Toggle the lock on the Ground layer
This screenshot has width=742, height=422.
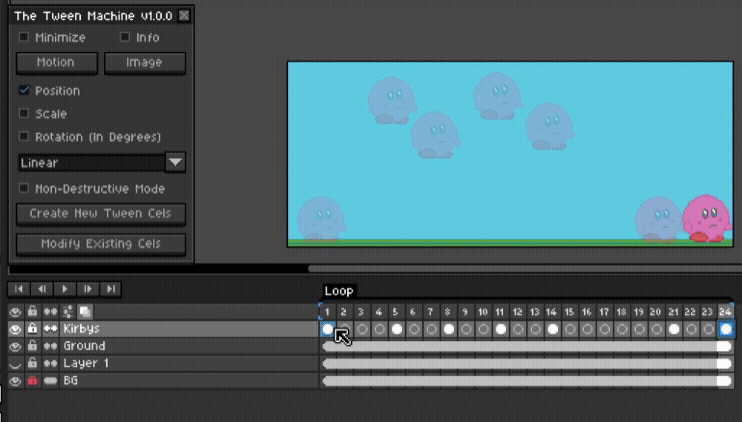(x=32, y=346)
